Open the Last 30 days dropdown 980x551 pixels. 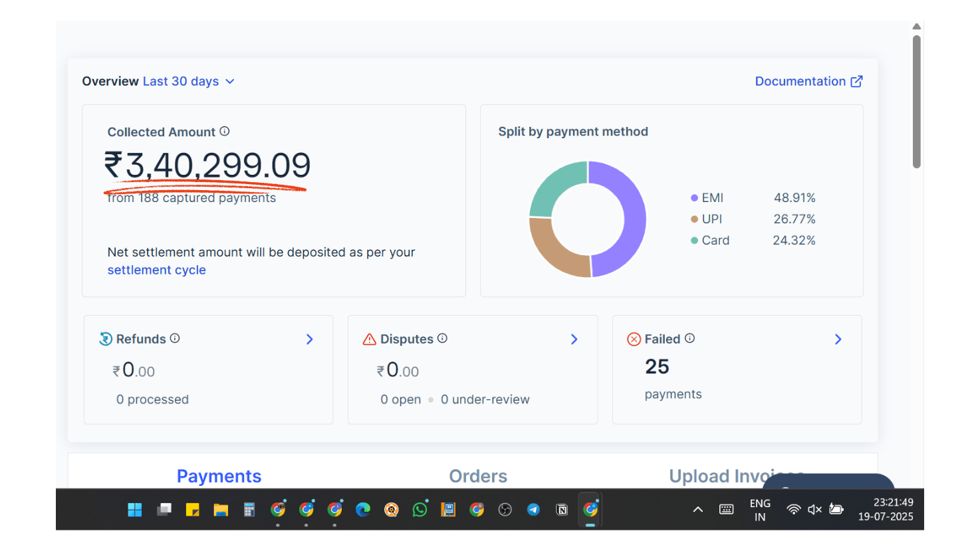click(189, 81)
